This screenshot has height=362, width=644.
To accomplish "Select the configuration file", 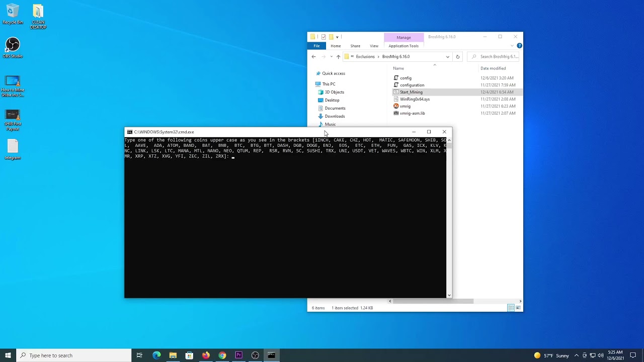I will [x=412, y=85].
